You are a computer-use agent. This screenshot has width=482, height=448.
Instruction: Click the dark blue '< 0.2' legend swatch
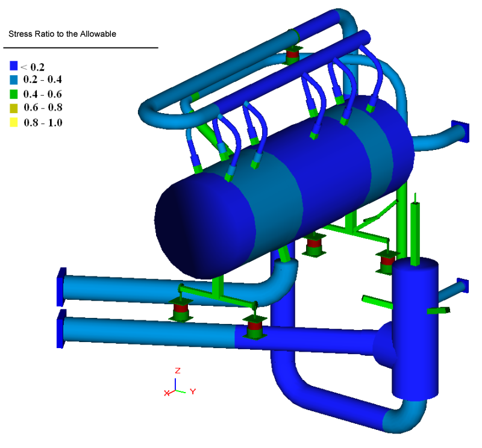[x=13, y=66]
